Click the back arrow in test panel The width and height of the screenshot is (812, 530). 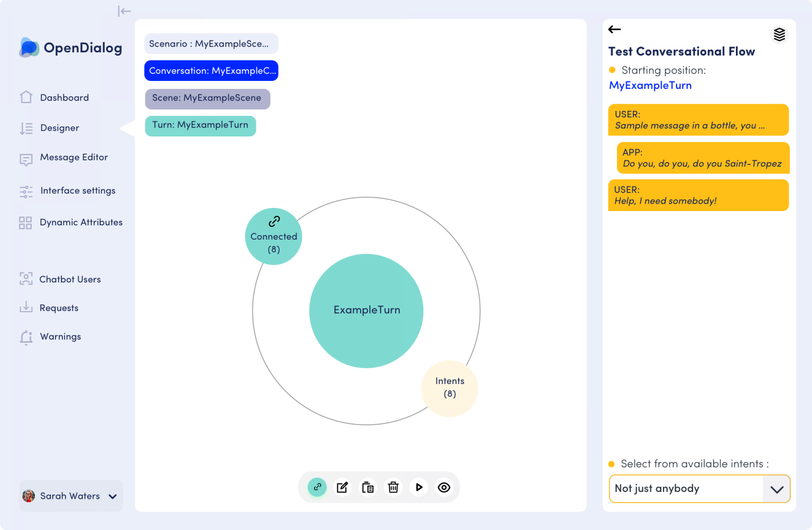[x=614, y=30]
